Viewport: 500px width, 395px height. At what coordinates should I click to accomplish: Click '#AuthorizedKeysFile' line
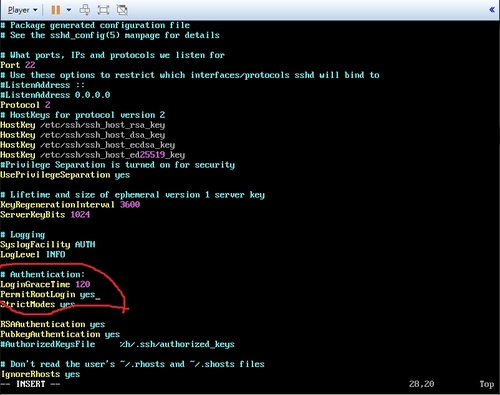(117, 344)
